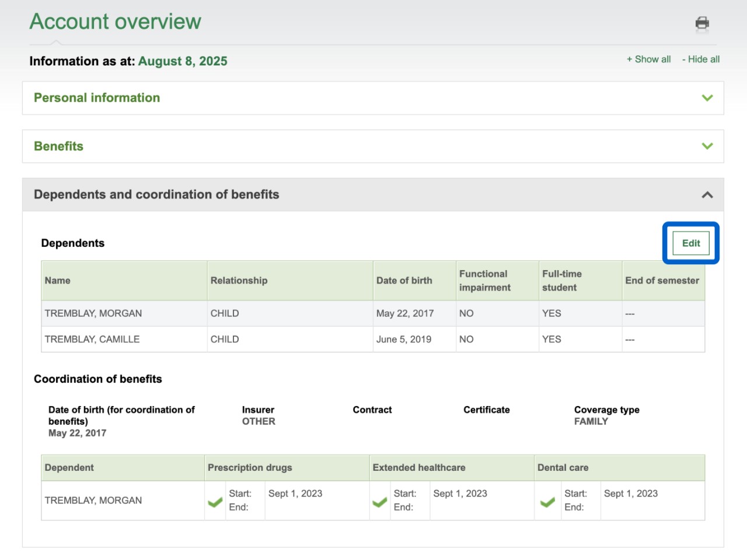This screenshot has width=747, height=560.
Task: Click the Dependents and coordination of benefits header
Action: click(x=156, y=195)
